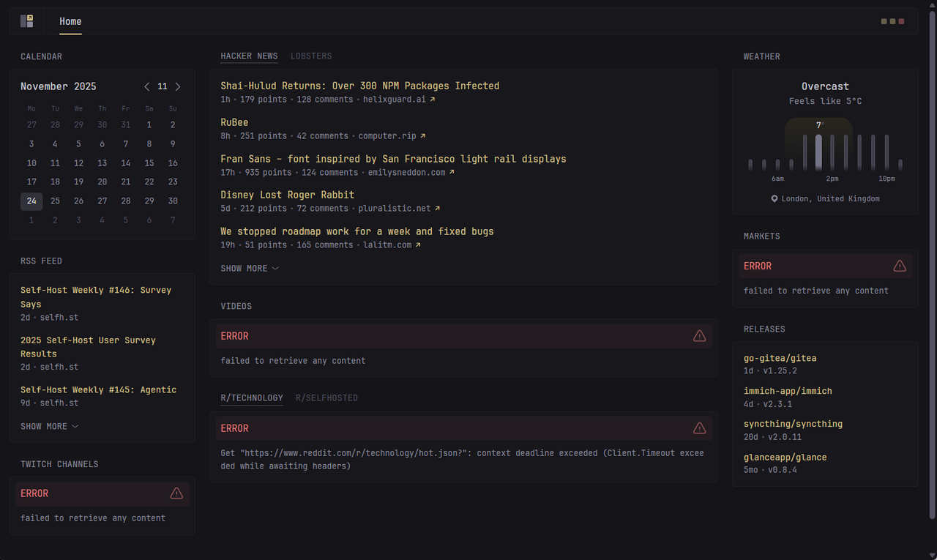Open Disney Lost Roger Rabbit article
This screenshot has height=560, width=937.
(x=287, y=195)
